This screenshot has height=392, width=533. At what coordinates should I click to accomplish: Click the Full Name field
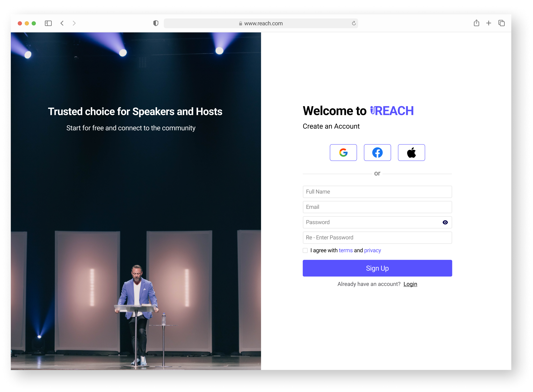click(377, 192)
